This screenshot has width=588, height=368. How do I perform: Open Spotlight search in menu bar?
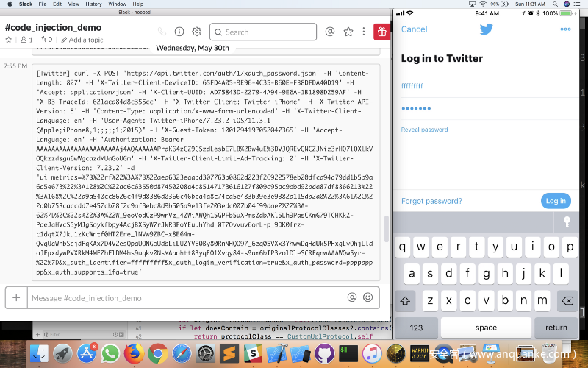pos(555,4)
